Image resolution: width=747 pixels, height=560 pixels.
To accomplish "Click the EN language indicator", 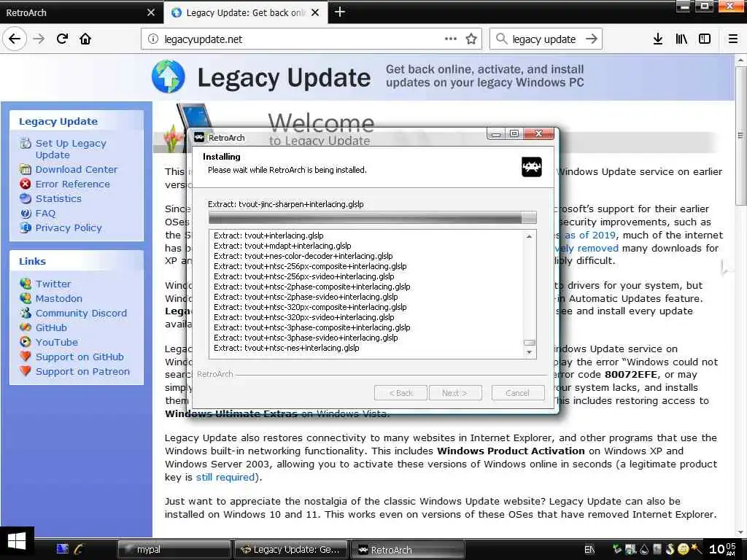I will click(589, 550).
